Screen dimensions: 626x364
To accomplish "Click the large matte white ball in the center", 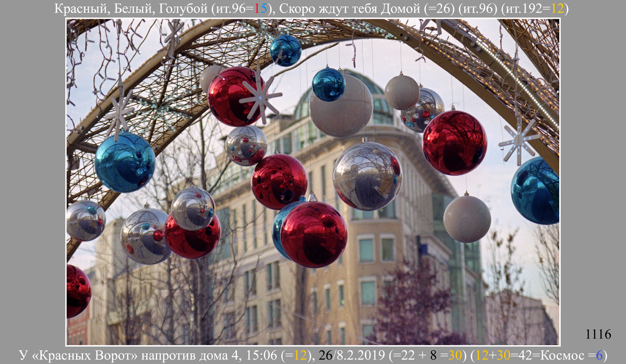I will (341, 113).
